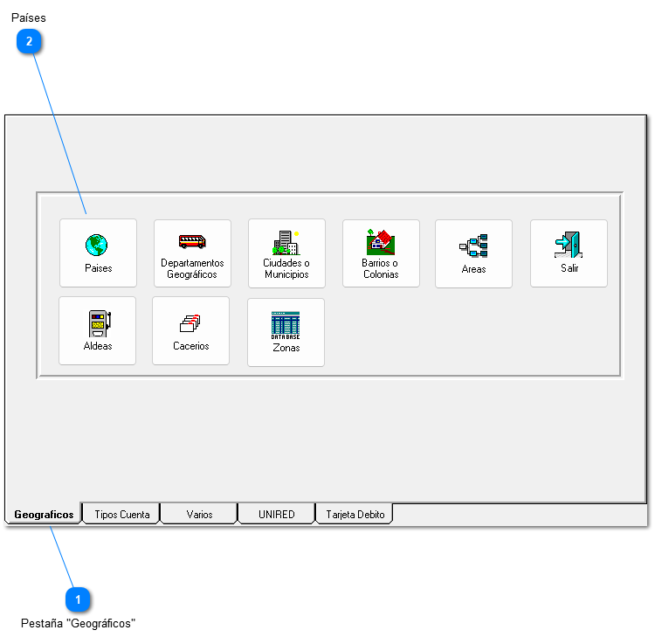This screenshot has width=655, height=644.
Task: Click the 'Países' annotation heading at top
Action: pyautogui.click(x=29, y=17)
